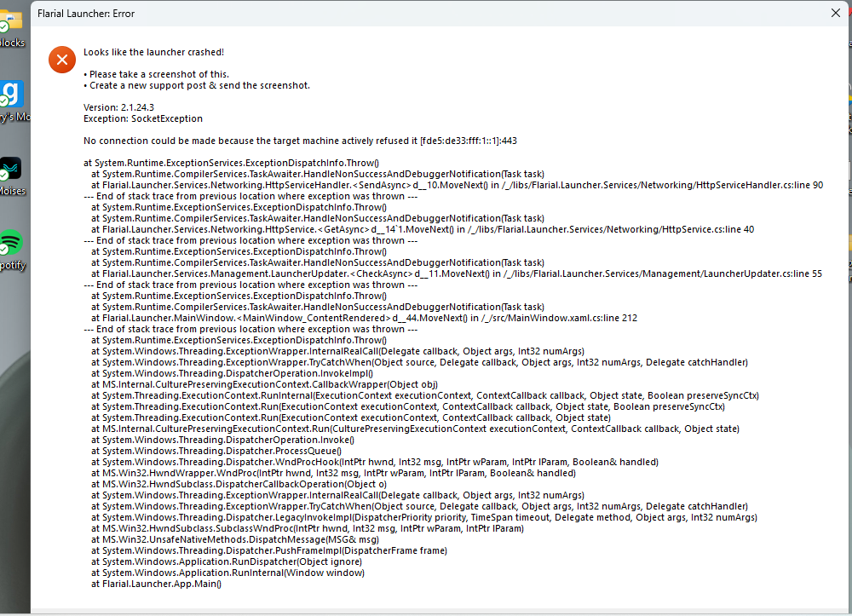Click the "No connection could be made" message
Screen dimensions: 852x616
pyautogui.click(x=300, y=141)
